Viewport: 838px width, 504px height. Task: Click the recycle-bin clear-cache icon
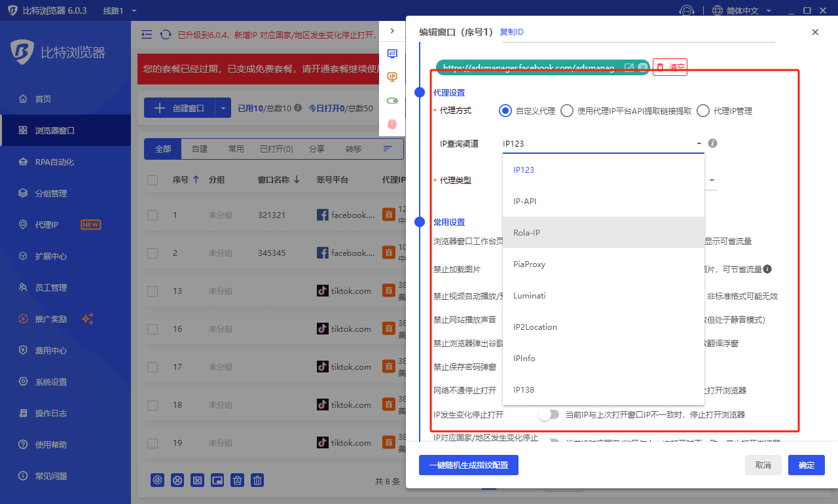(x=238, y=480)
